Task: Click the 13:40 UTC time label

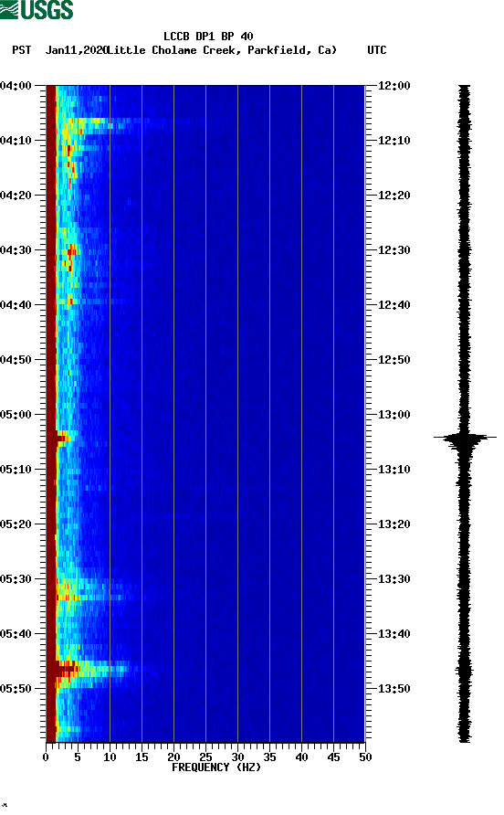Action: 394,634
